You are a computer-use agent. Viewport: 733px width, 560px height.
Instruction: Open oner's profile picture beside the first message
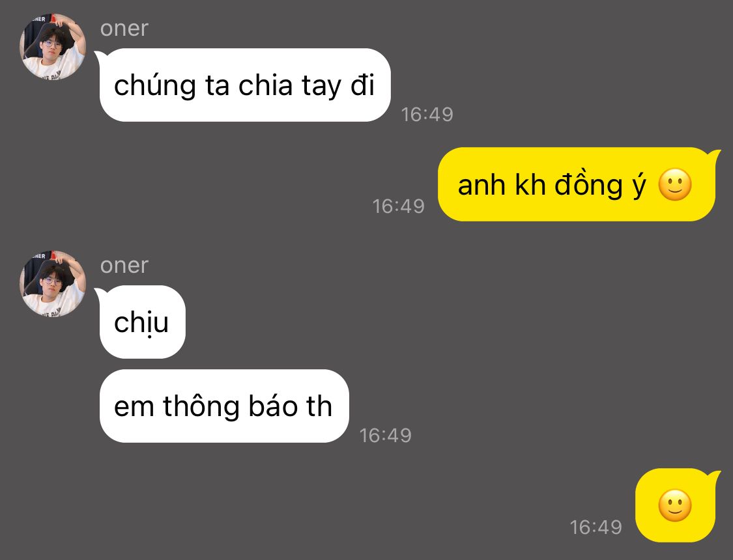coord(53,47)
